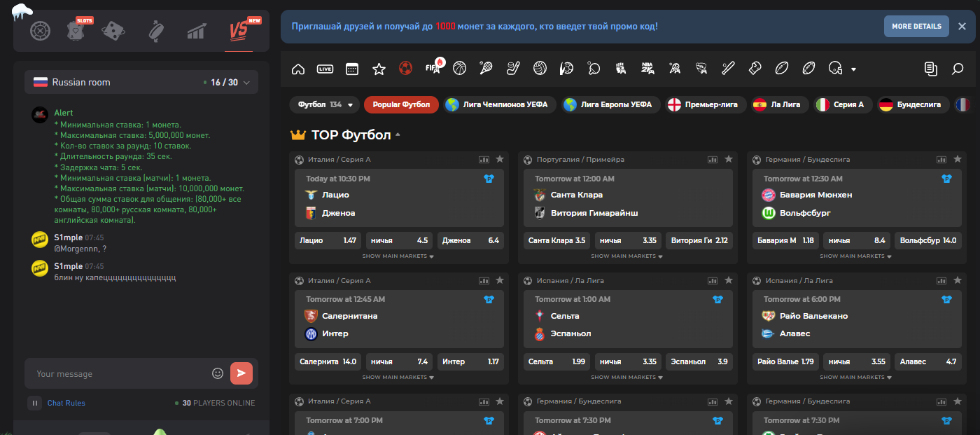Favorite the Райо Вальекано match star
The image size is (980, 435).
(x=958, y=280)
